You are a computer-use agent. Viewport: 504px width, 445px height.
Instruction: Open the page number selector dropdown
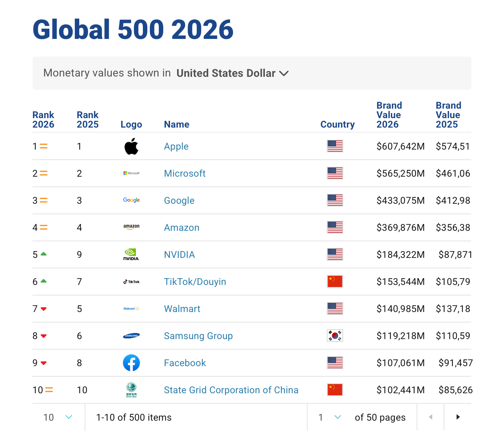(x=330, y=417)
